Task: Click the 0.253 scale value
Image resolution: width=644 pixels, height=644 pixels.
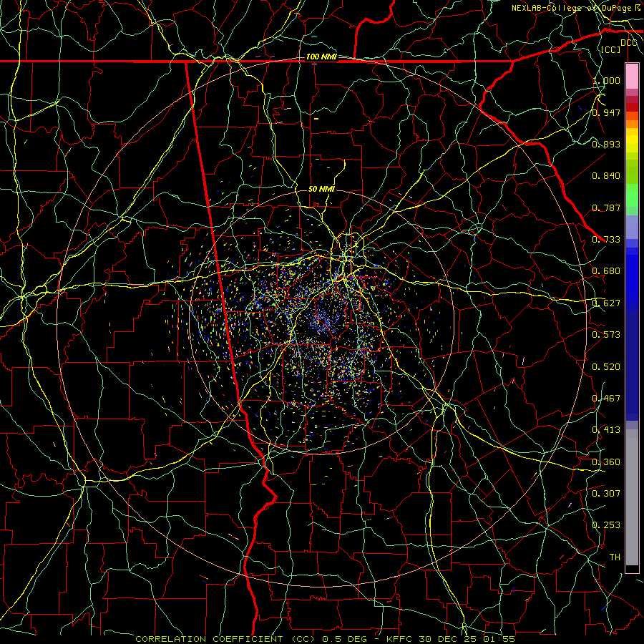Action: (x=606, y=525)
